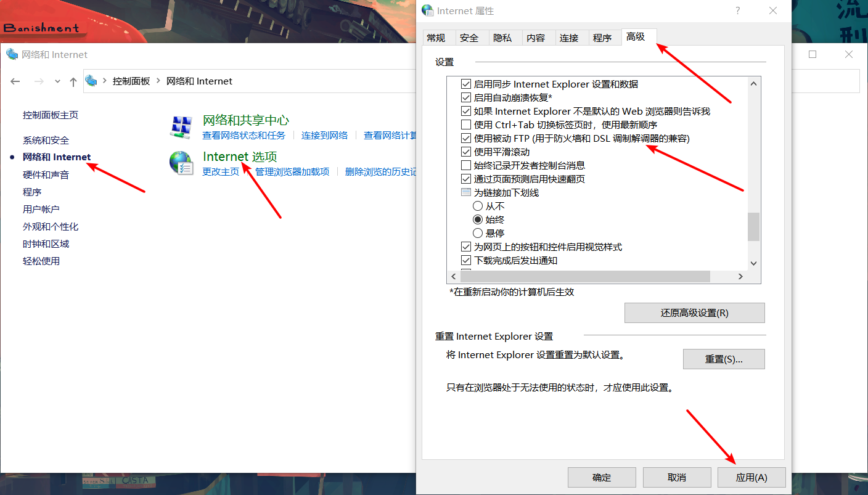Viewport: 868px width, 495px height.
Task: Click the 网络和 Internet window title icon
Action: point(12,54)
